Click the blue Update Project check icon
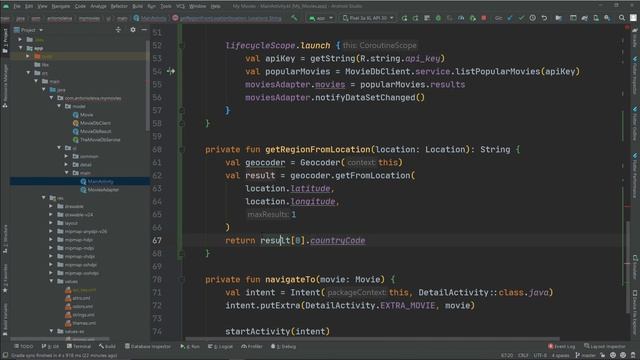This screenshot has width=640, height=360. 510,18
